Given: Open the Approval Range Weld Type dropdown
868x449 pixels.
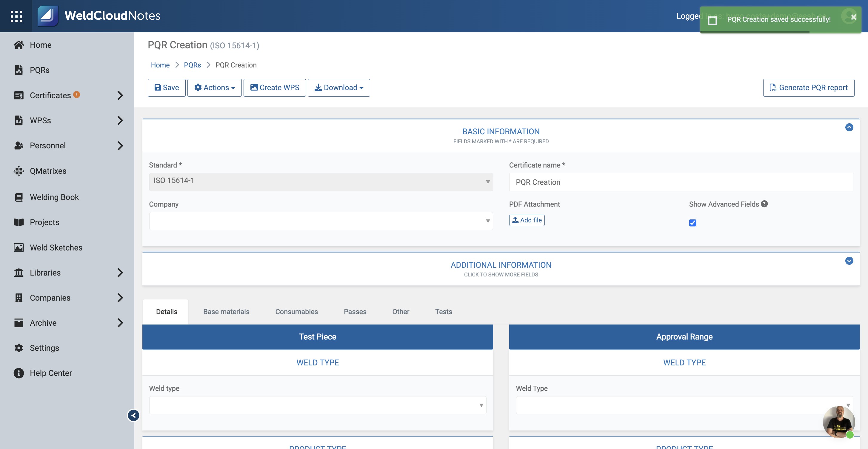Looking at the screenshot, I should [x=684, y=405].
